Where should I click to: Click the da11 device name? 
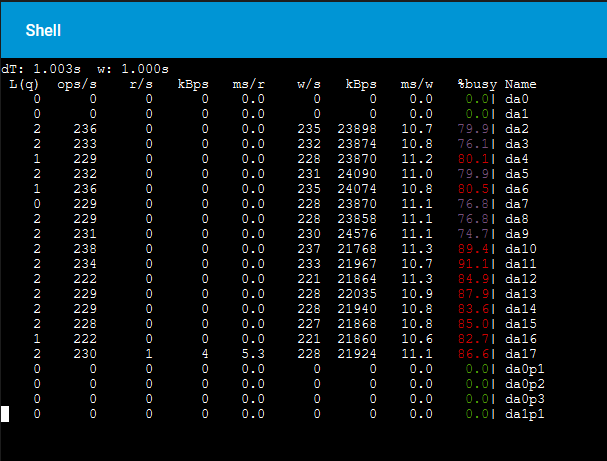pos(521,264)
